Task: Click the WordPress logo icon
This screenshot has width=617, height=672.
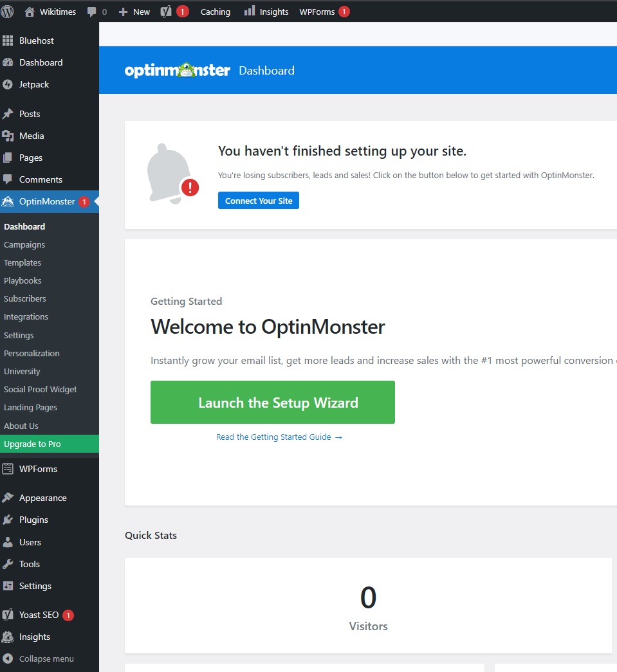Action: (x=7, y=12)
